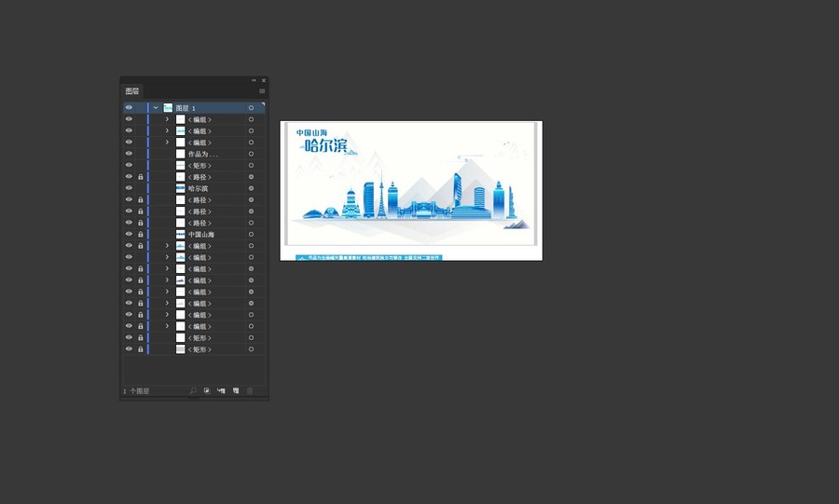Select the 中国山海 row name
Screen dimensions: 839x504
(201, 235)
